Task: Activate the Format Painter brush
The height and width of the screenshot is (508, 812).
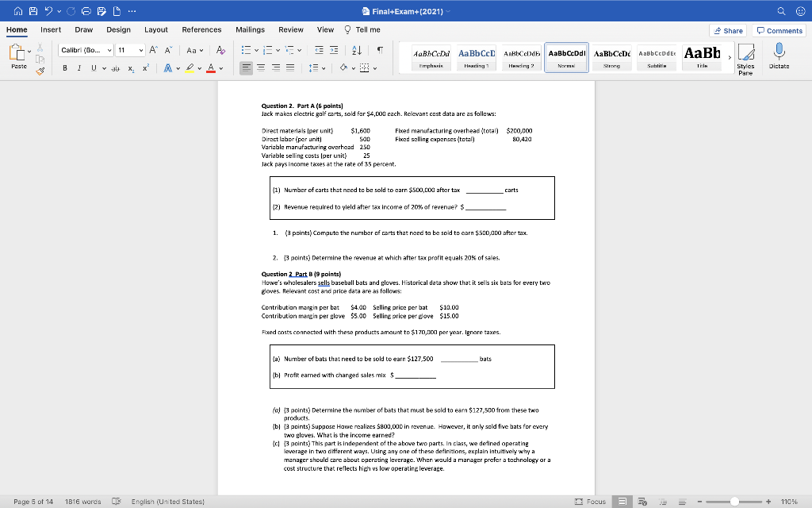Action: 40,71
